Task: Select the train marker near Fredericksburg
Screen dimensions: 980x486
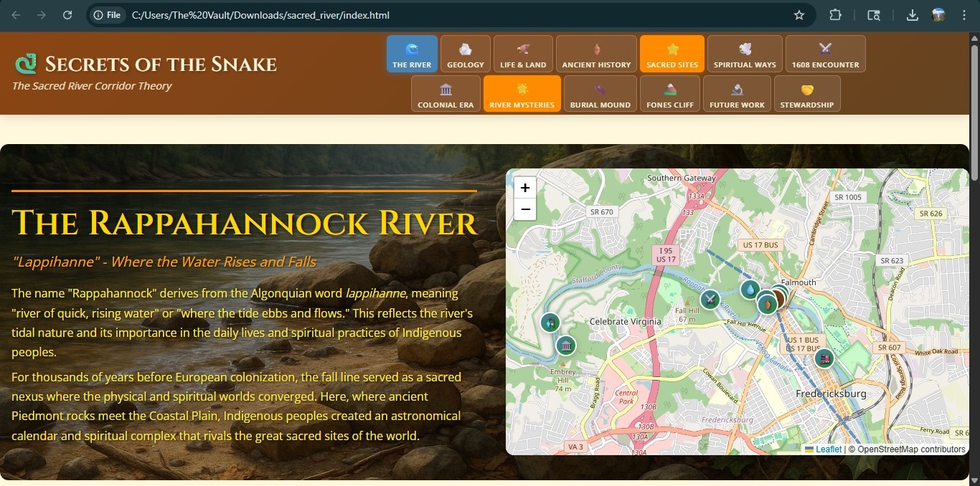Action: coord(824,357)
